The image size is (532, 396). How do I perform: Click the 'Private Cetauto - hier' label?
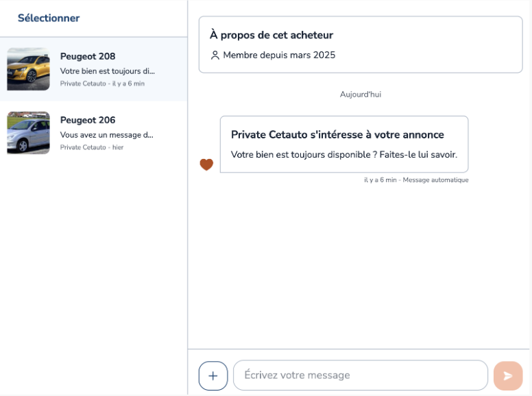(x=92, y=147)
